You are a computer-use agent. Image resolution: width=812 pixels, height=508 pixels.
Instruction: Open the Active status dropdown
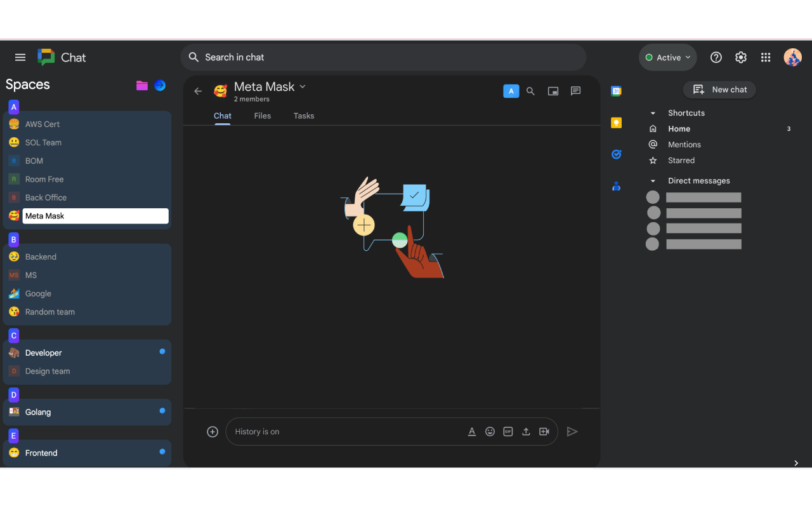[667, 57]
